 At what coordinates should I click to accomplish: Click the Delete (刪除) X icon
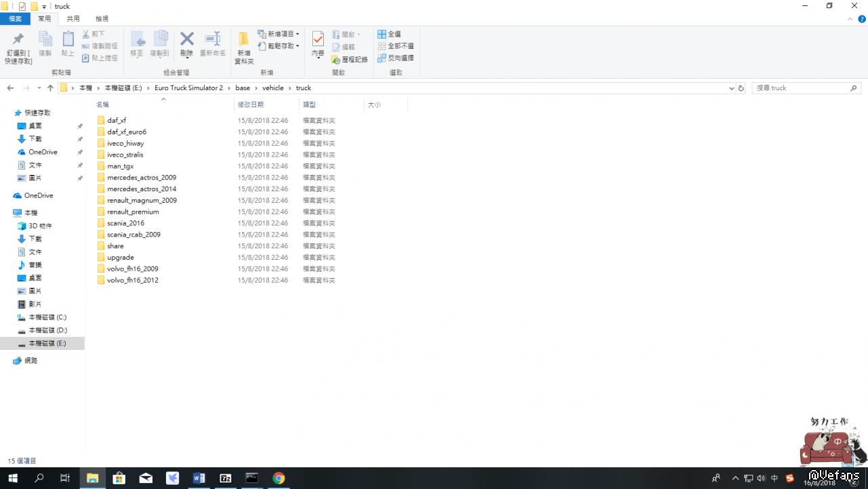[187, 40]
